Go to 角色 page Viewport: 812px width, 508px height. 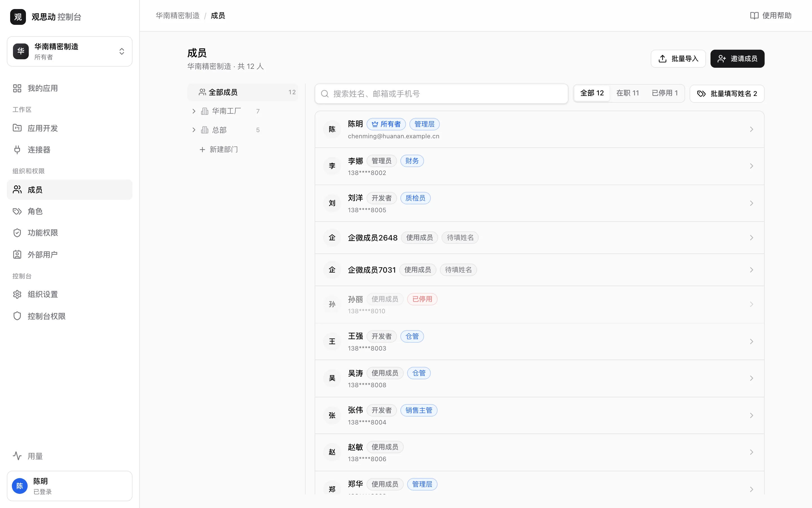69,211
